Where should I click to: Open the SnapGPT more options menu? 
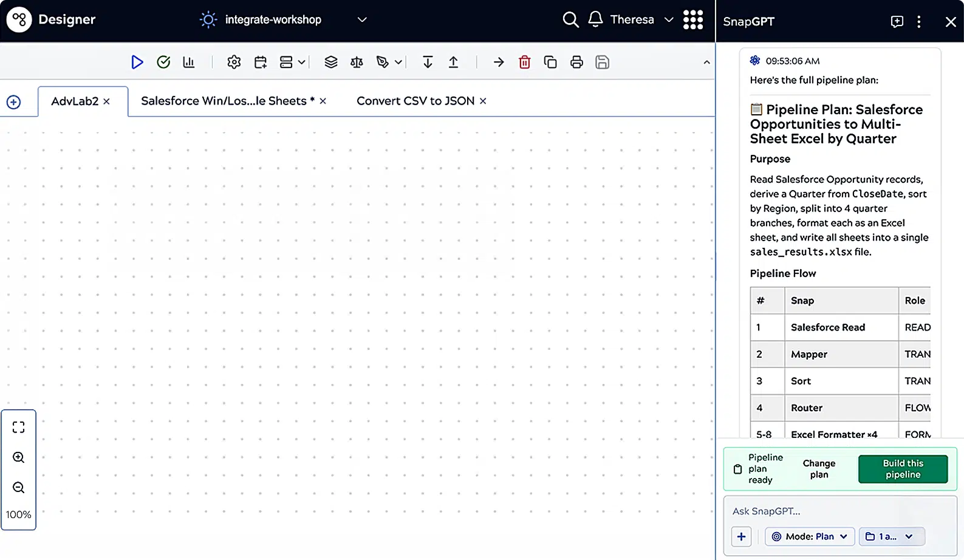point(918,22)
